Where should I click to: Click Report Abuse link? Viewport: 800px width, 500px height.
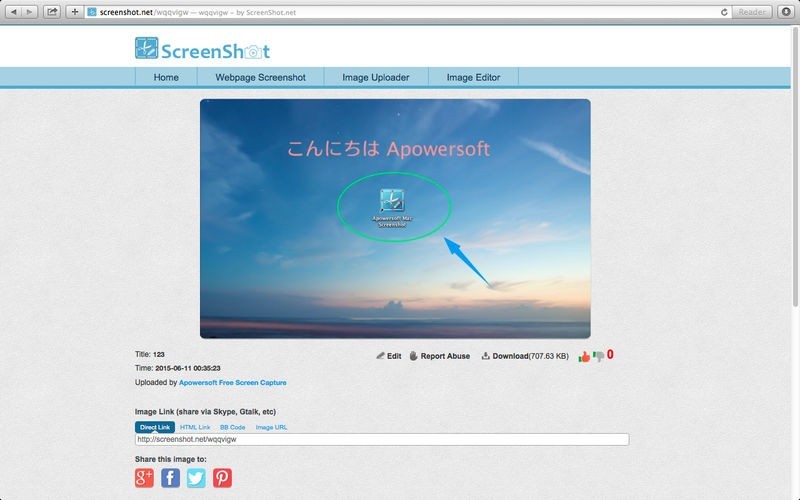click(438, 355)
